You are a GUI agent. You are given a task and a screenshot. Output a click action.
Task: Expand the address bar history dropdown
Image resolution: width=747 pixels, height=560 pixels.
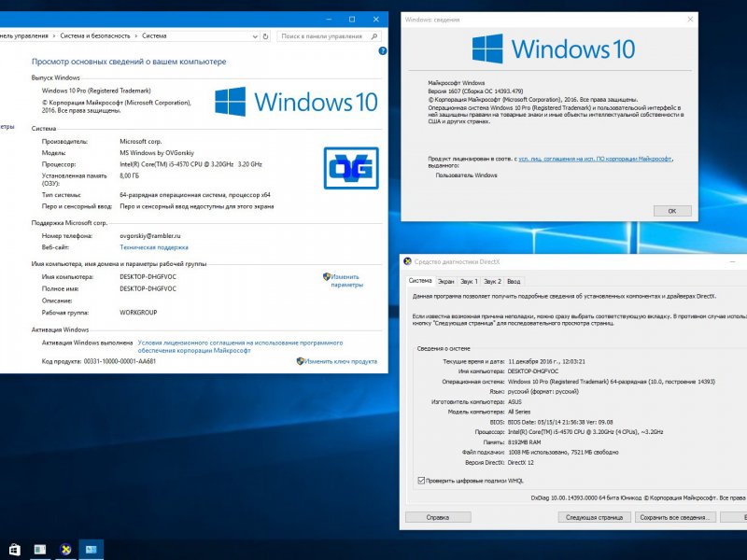pyautogui.click(x=255, y=36)
